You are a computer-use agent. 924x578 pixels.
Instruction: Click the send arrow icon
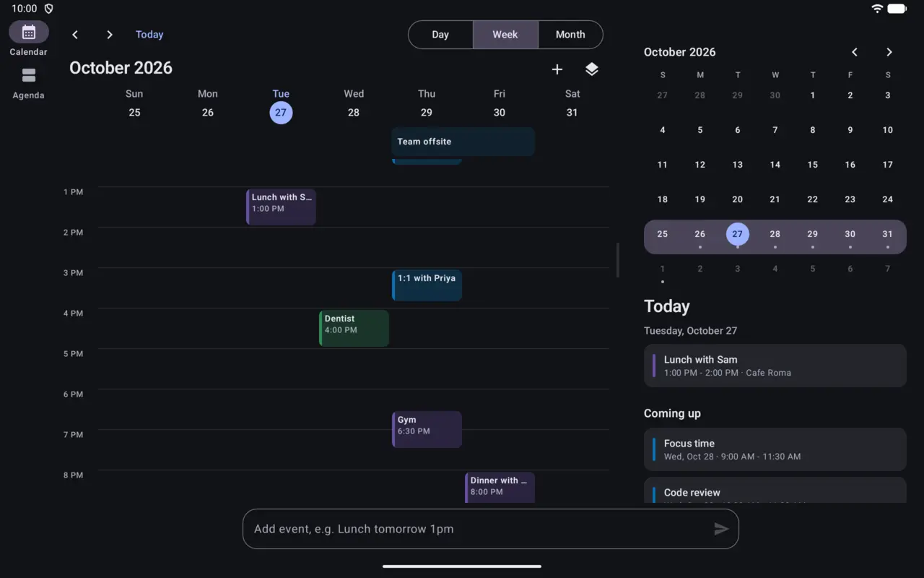coord(721,529)
